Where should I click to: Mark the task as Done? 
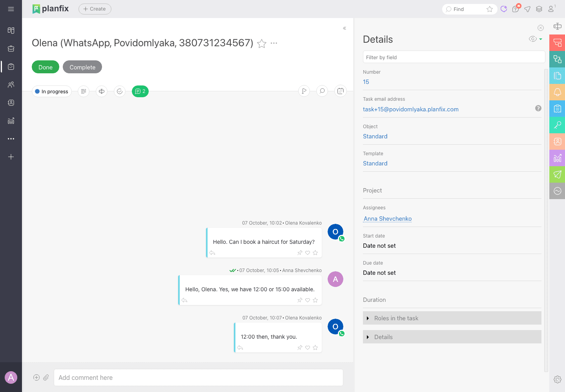pyautogui.click(x=46, y=67)
